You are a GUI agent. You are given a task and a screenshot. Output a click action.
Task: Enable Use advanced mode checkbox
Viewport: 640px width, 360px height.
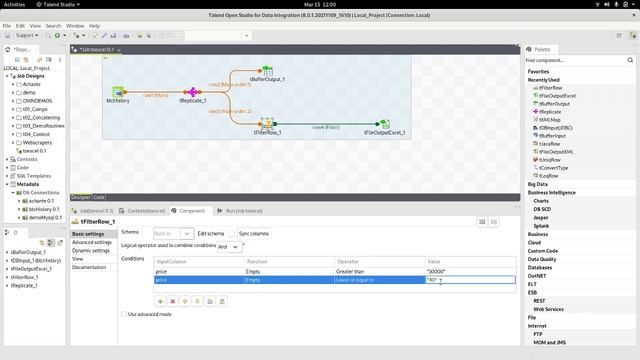(124, 314)
